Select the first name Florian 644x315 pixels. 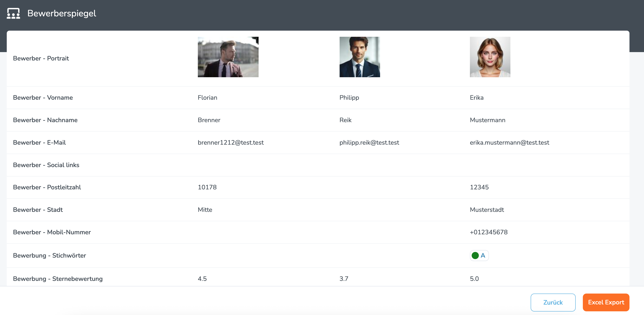pyautogui.click(x=207, y=98)
